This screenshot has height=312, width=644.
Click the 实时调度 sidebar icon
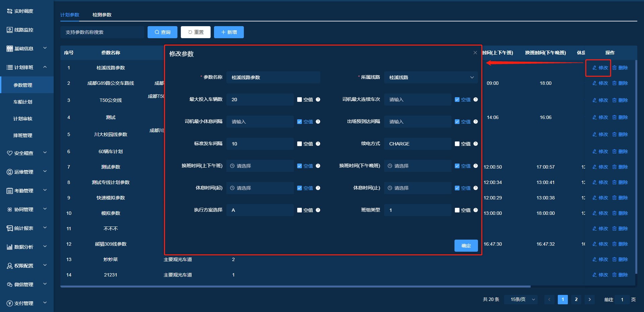10,11
